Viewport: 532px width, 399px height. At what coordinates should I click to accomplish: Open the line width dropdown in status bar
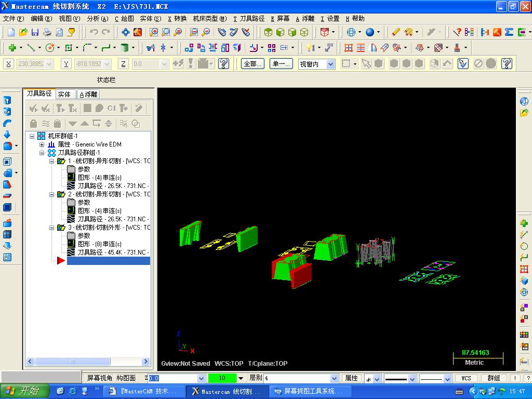tap(447, 379)
